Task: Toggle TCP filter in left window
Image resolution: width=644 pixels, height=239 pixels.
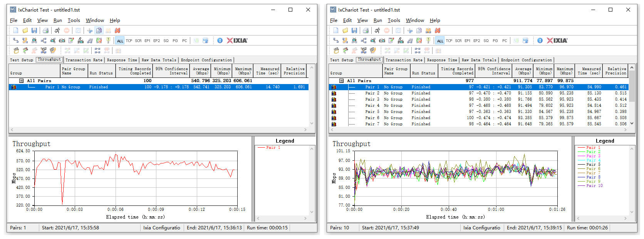Action: (x=129, y=41)
